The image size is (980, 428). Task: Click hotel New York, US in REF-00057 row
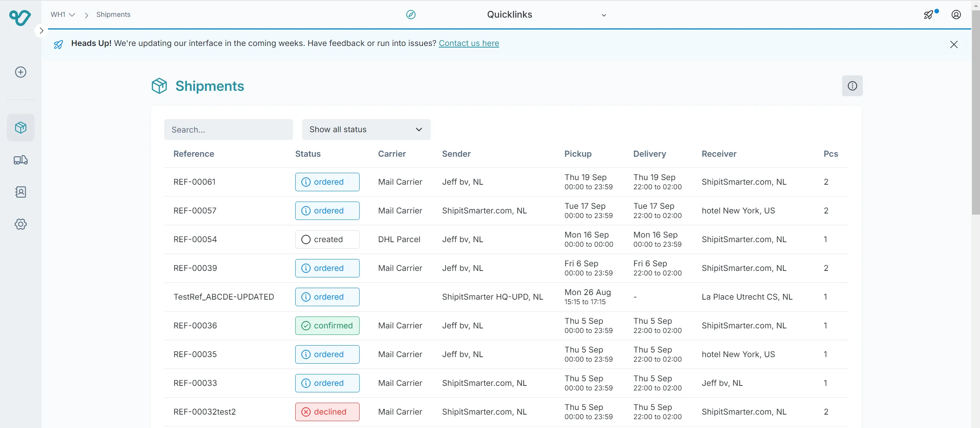[738, 211]
